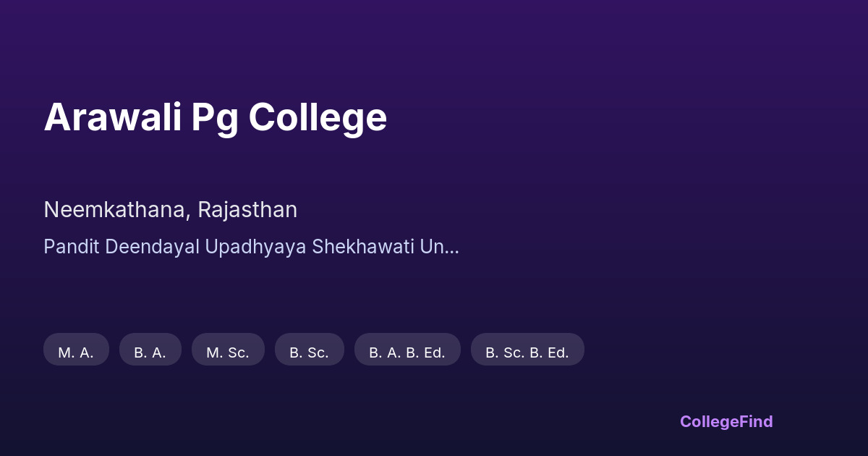Select the B. A. course chip
The height and width of the screenshot is (456, 868).
[x=150, y=352]
